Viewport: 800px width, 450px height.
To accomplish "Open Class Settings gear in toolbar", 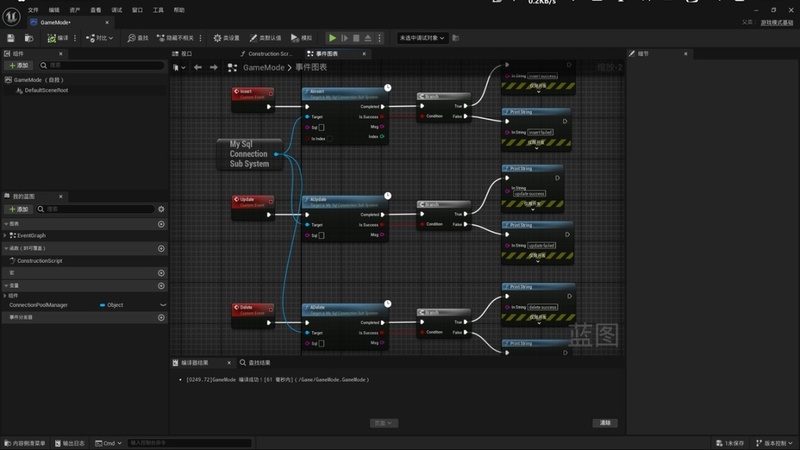I will point(227,38).
